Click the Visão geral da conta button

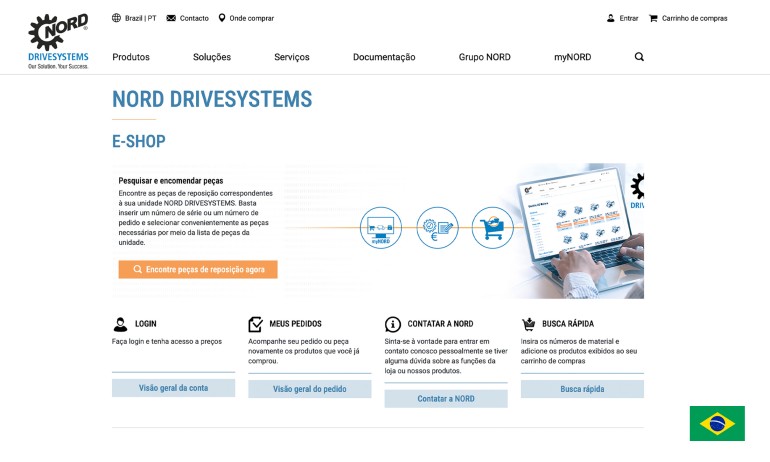[x=173, y=388]
